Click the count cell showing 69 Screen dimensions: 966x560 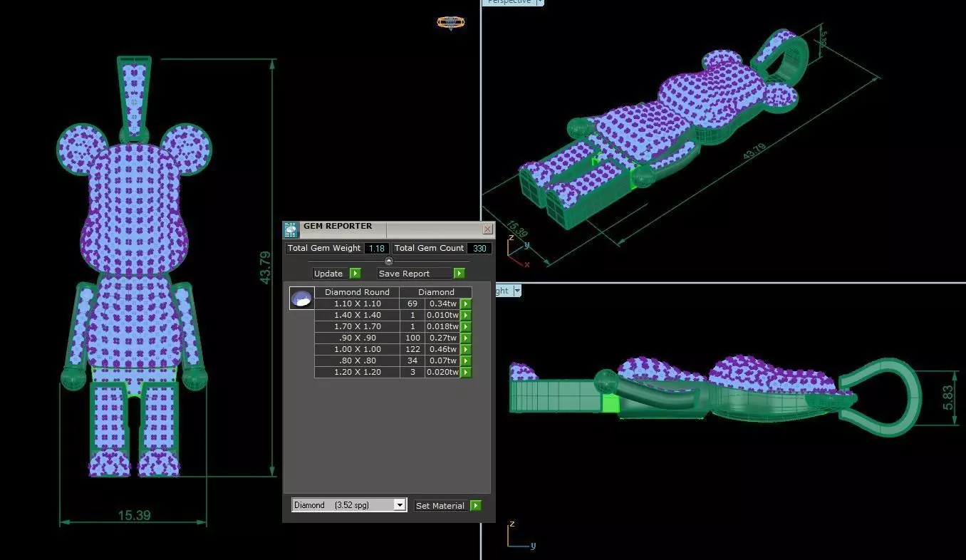coord(412,304)
